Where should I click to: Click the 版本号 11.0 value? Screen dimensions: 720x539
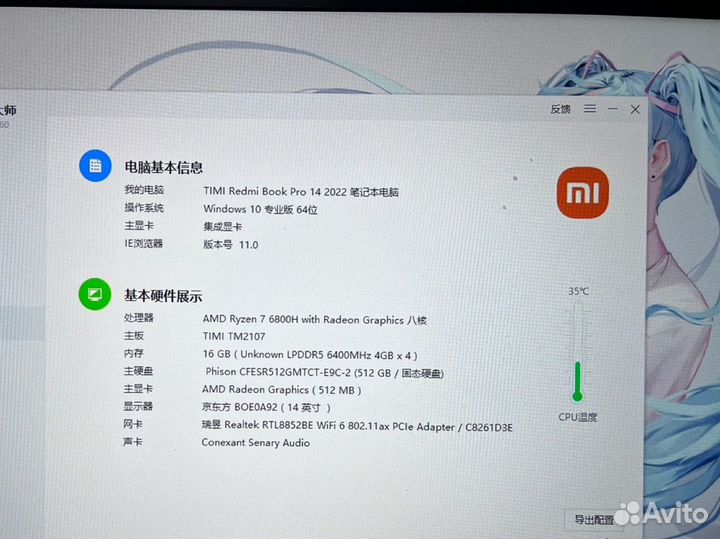(x=231, y=245)
